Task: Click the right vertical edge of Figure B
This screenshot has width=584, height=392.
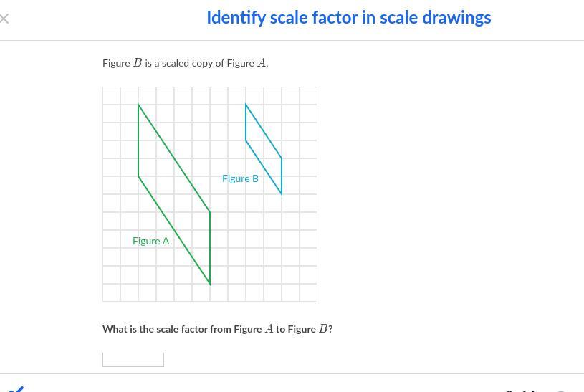Action: click(282, 176)
